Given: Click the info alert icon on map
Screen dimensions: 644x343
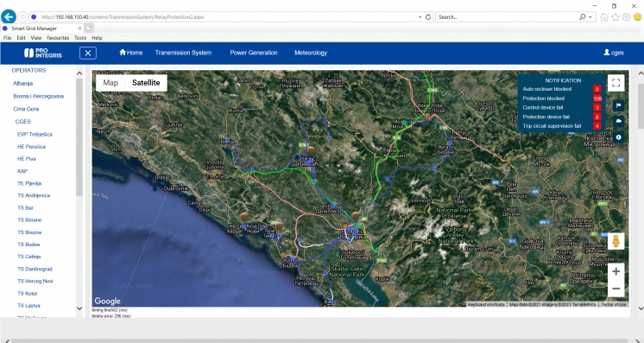Looking at the screenshot, I should click(x=619, y=137).
